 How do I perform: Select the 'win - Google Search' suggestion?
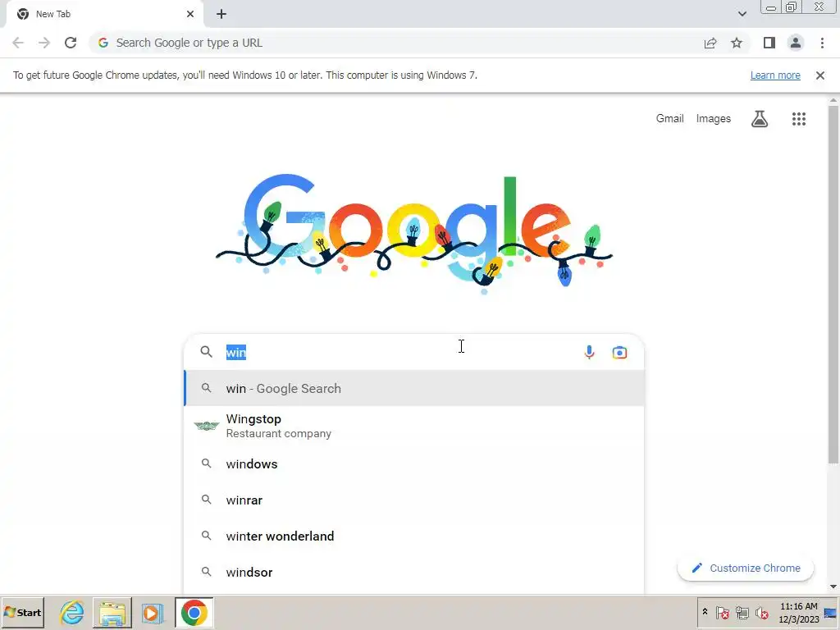(414, 388)
